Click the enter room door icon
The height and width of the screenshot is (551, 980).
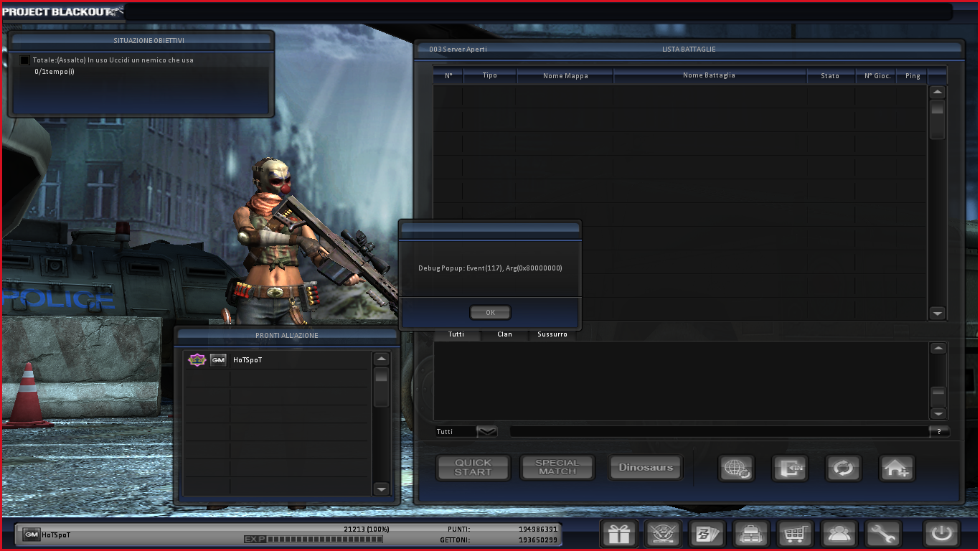[790, 468]
